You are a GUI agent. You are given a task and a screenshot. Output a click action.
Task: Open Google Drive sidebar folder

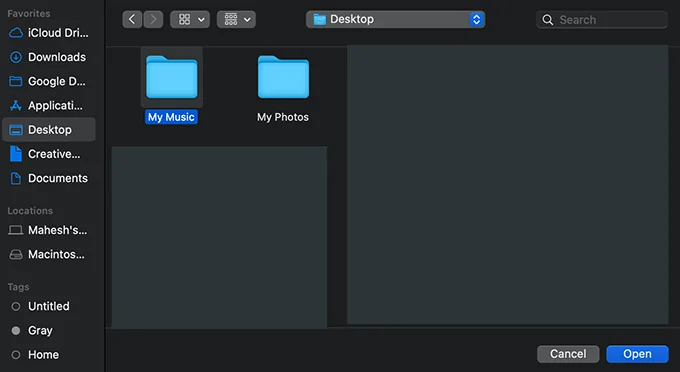pyautogui.click(x=49, y=82)
